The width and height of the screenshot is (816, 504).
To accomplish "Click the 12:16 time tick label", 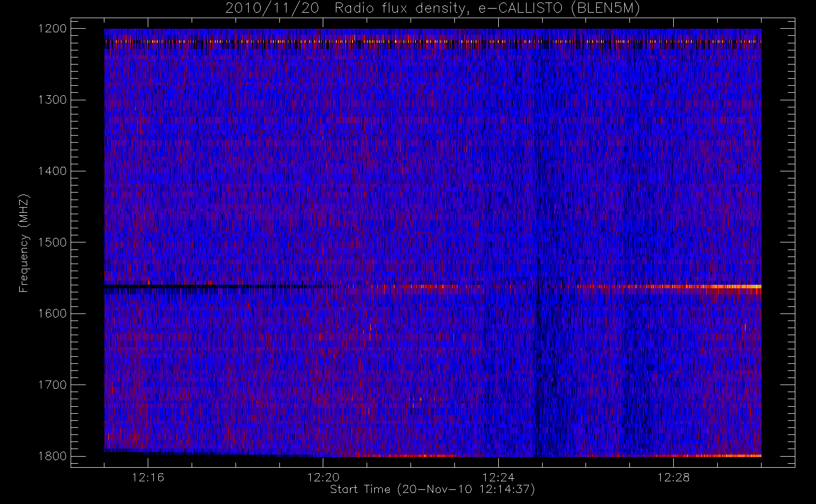I will 148,477.
